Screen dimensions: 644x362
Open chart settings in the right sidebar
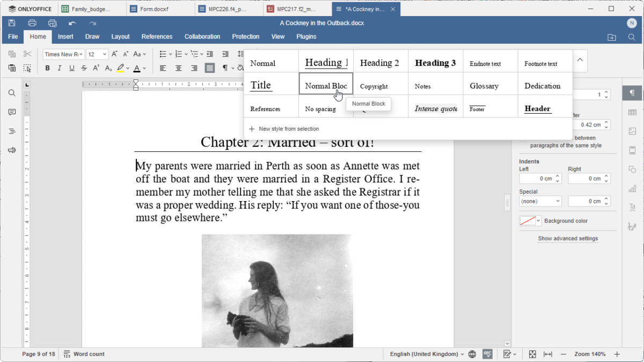click(x=632, y=188)
